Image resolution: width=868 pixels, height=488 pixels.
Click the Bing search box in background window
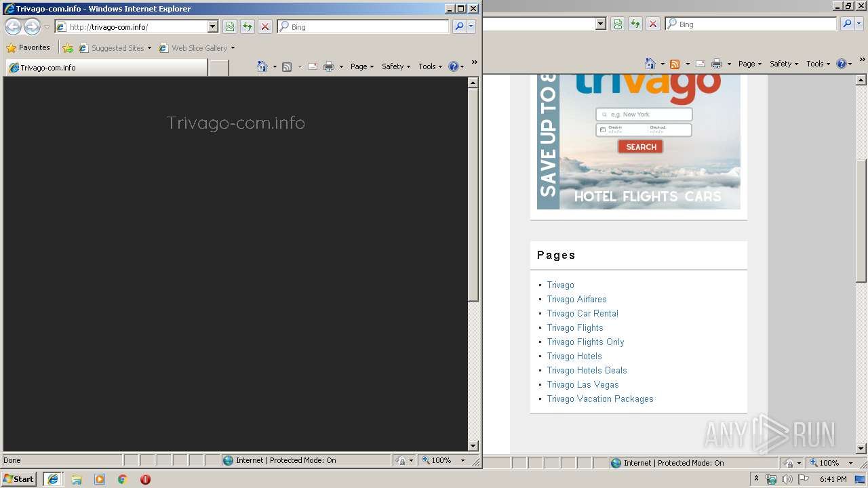(751, 24)
